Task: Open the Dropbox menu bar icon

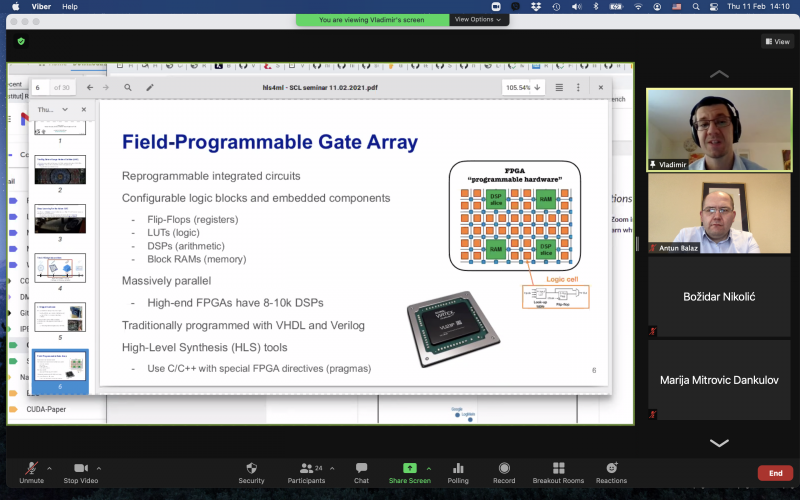Action: [x=536, y=7]
